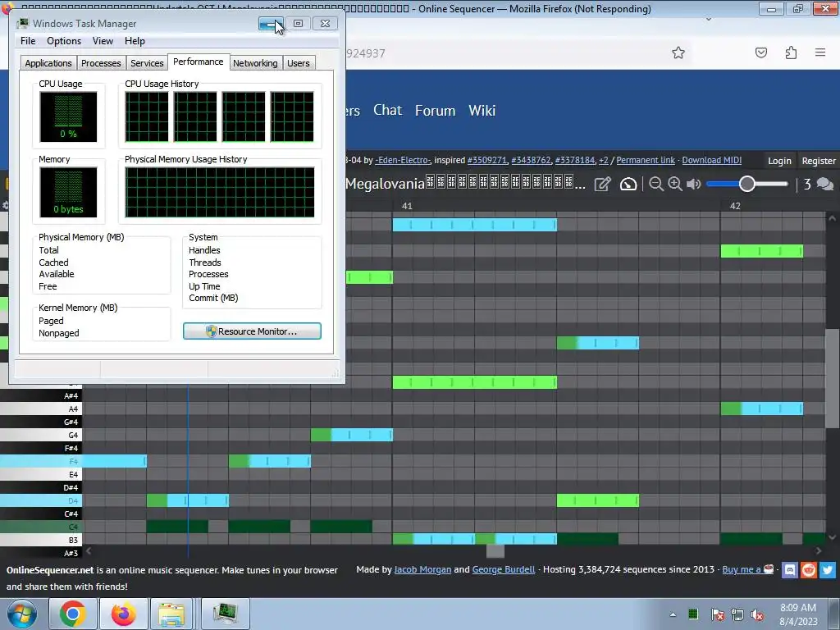Image resolution: width=840 pixels, height=630 pixels.
Task: Open Google Chrome from taskbar
Action: (x=72, y=614)
